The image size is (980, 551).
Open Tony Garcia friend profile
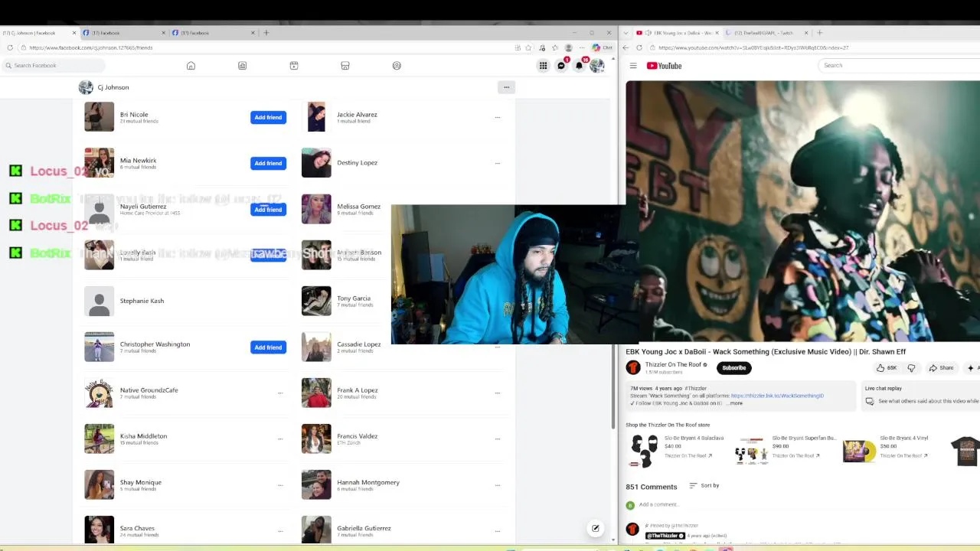354,298
